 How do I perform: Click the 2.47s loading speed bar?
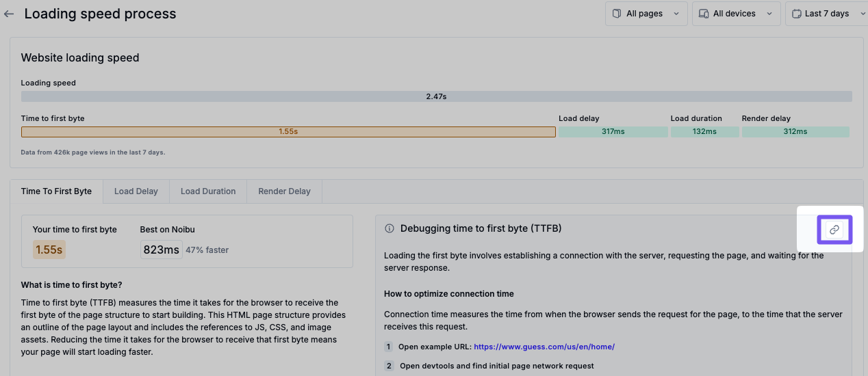click(x=436, y=96)
